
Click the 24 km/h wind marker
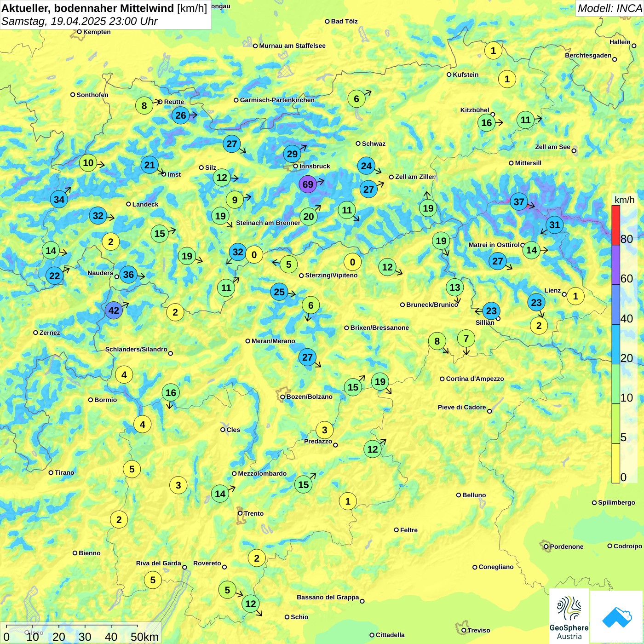click(x=366, y=166)
